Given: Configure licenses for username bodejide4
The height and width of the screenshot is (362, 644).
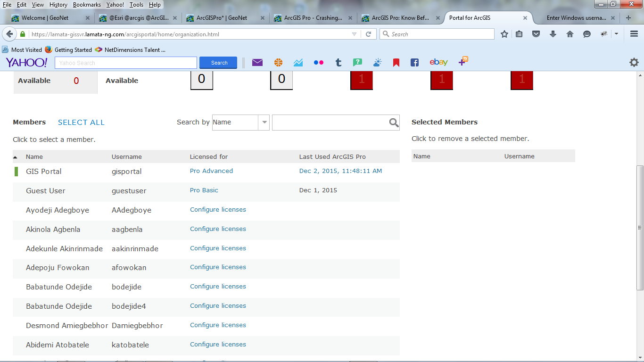Looking at the screenshot, I should click(x=218, y=306).
